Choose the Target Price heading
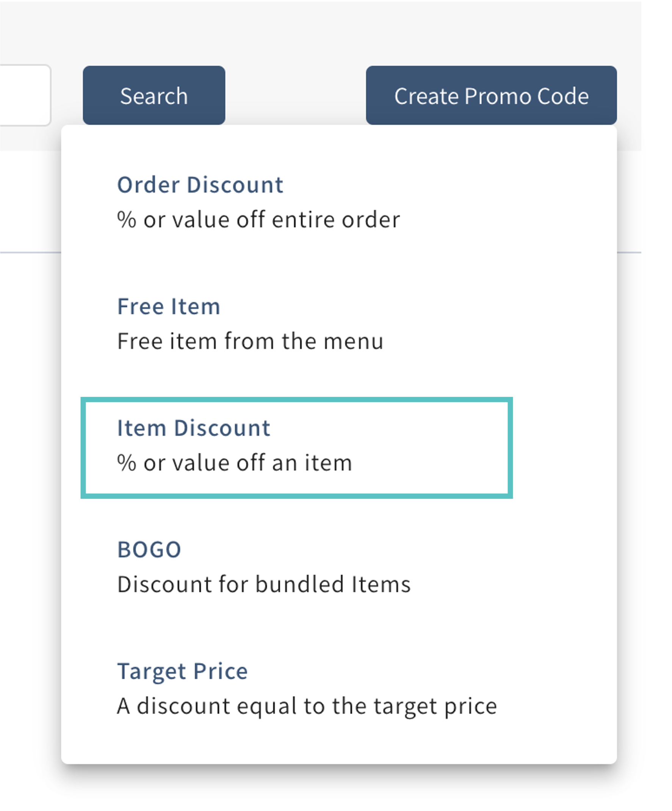672x811 pixels. coord(182,671)
